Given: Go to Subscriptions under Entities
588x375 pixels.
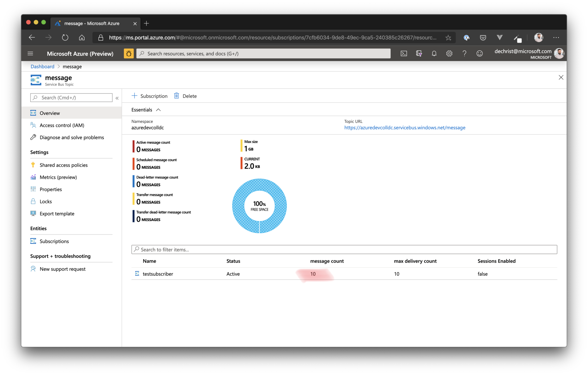Looking at the screenshot, I should [x=54, y=241].
